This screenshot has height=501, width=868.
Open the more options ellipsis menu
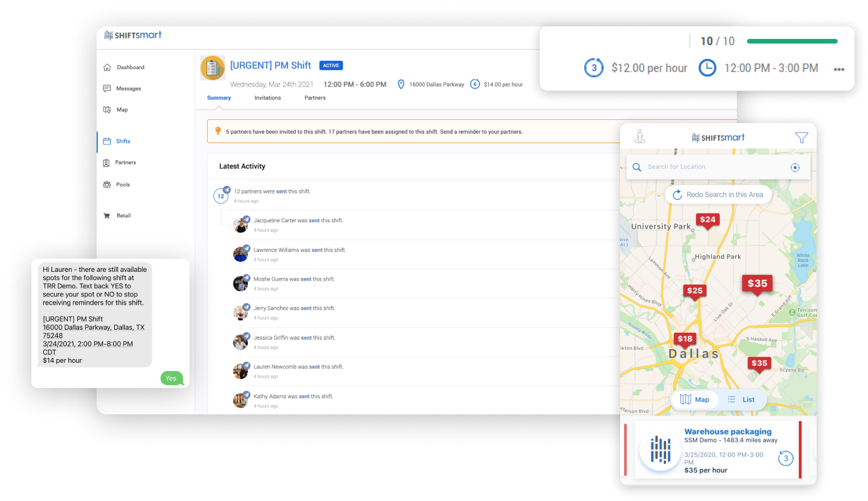(x=839, y=70)
